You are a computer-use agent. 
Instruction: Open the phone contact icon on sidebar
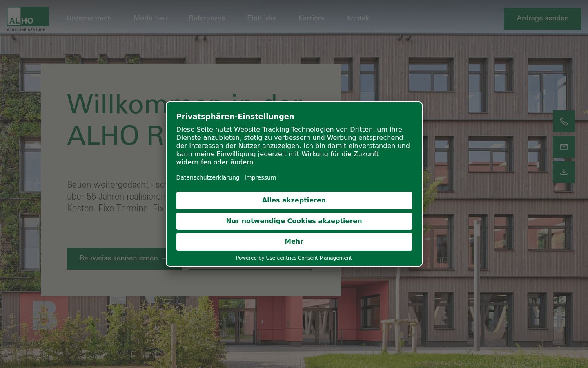pos(564,121)
